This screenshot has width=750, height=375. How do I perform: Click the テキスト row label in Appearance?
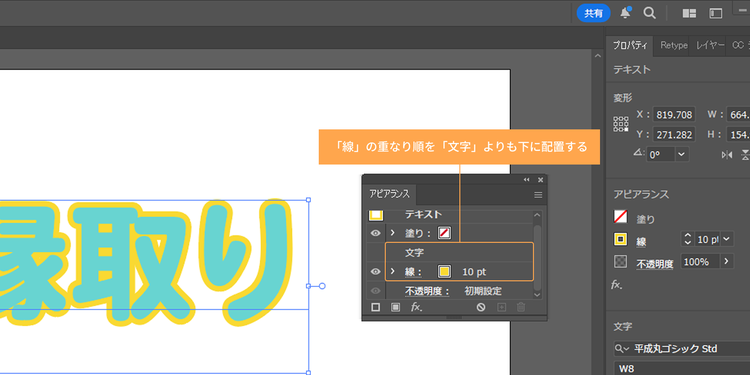[423, 215]
